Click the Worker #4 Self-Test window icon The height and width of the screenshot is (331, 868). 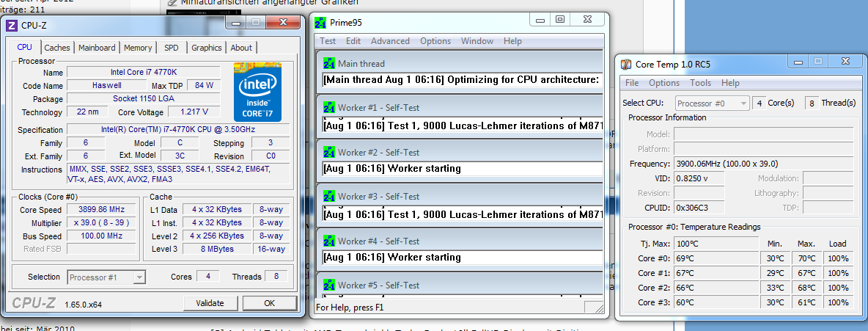[x=329, y=241]
